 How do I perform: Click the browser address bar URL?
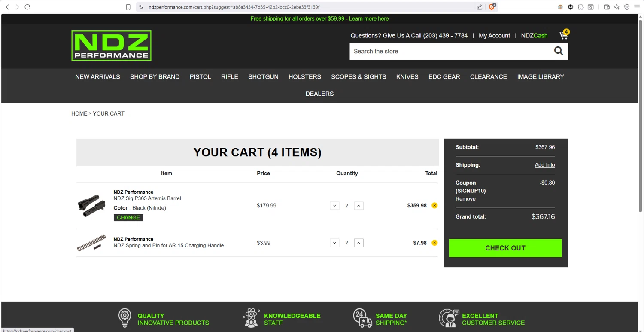[234, 7]
